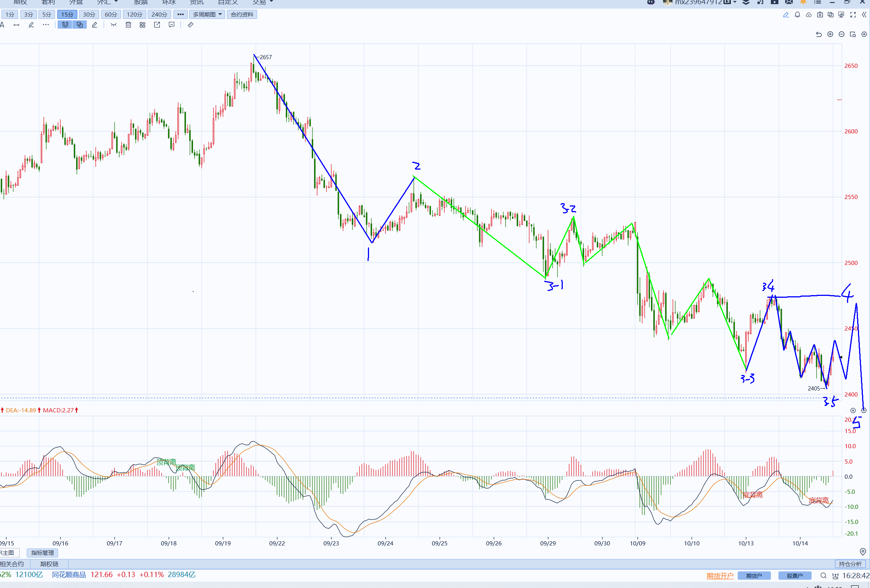Viewport: 870px width, 588px height.
Task: Click the zoom-in plus circle icon
Action: point(830,34)
